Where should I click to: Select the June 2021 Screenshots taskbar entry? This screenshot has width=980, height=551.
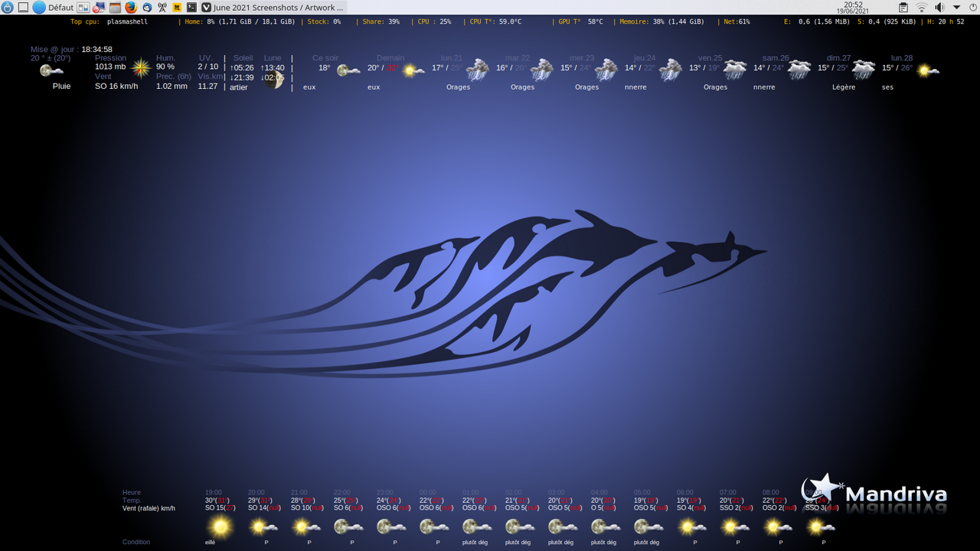pyautogui.click(x=272, y=7)
